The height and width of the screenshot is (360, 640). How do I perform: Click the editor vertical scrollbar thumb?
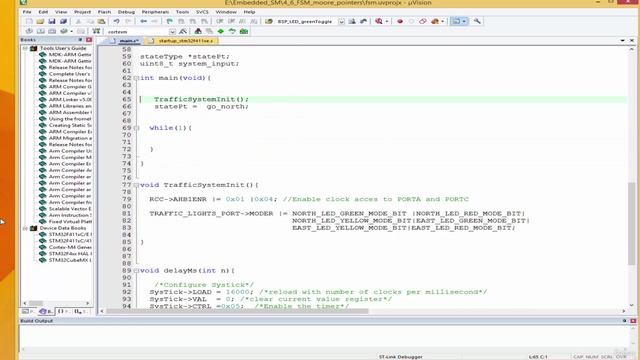631,224
